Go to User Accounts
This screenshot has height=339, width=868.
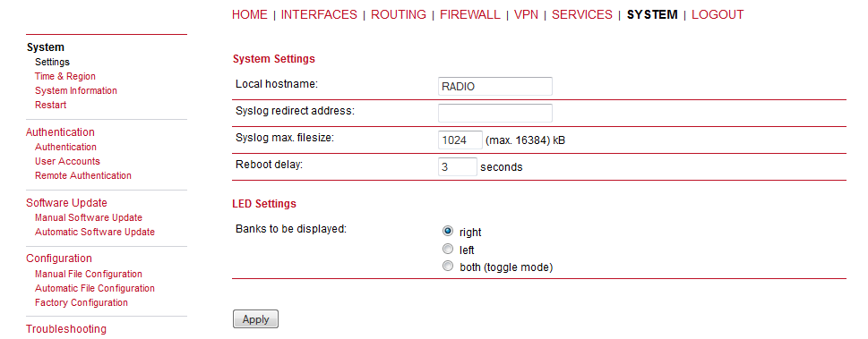click(x=67, y=162)
